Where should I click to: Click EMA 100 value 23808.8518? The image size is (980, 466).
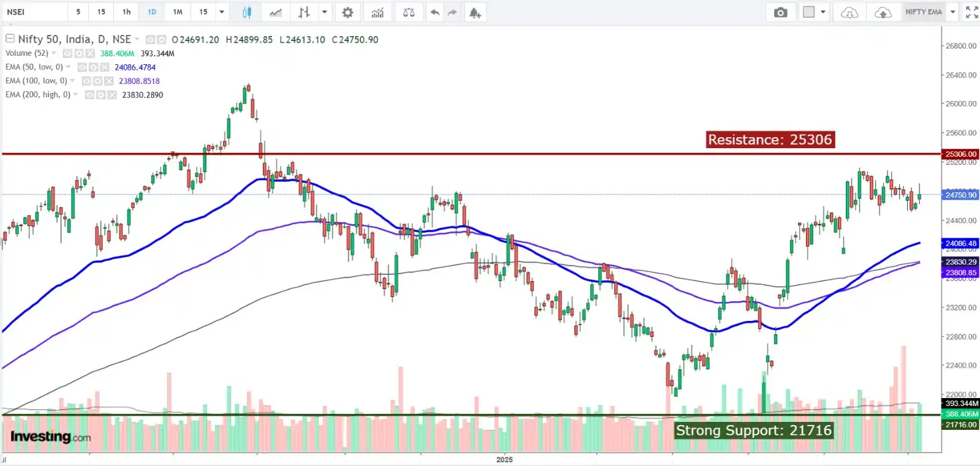[x=139, y=81]
